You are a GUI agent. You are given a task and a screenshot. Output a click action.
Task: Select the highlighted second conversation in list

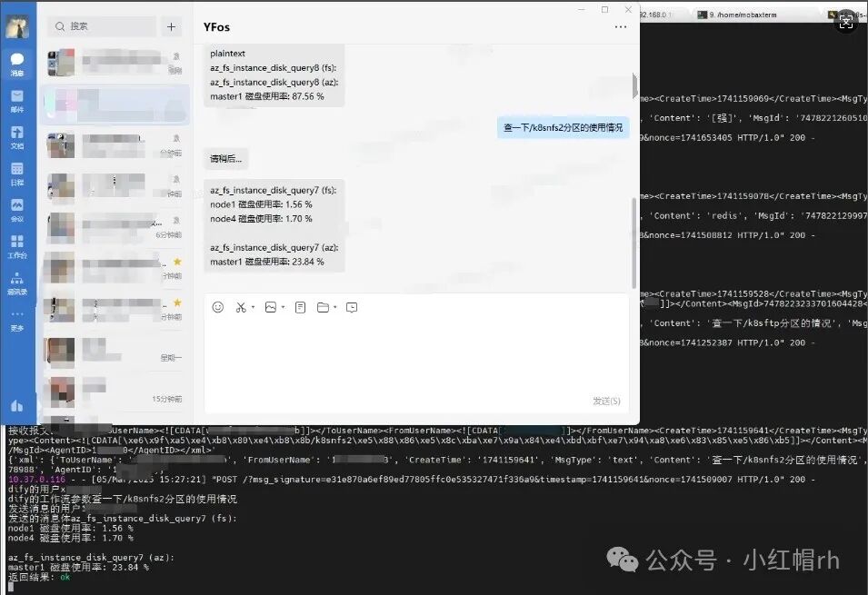[x=116, y=104]
